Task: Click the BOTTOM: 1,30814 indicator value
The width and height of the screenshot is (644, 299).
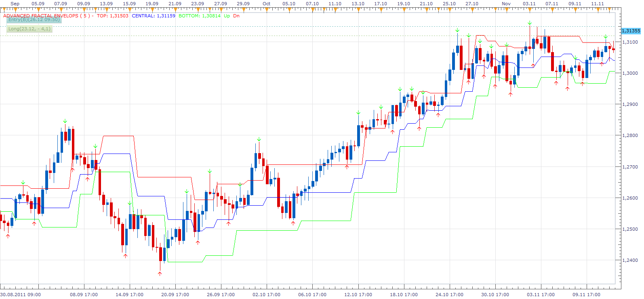Action: [200, 16]
